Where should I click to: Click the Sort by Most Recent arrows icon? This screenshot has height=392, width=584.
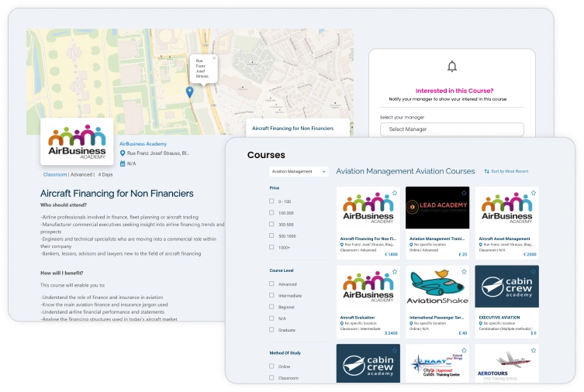(x=487, y=171)
